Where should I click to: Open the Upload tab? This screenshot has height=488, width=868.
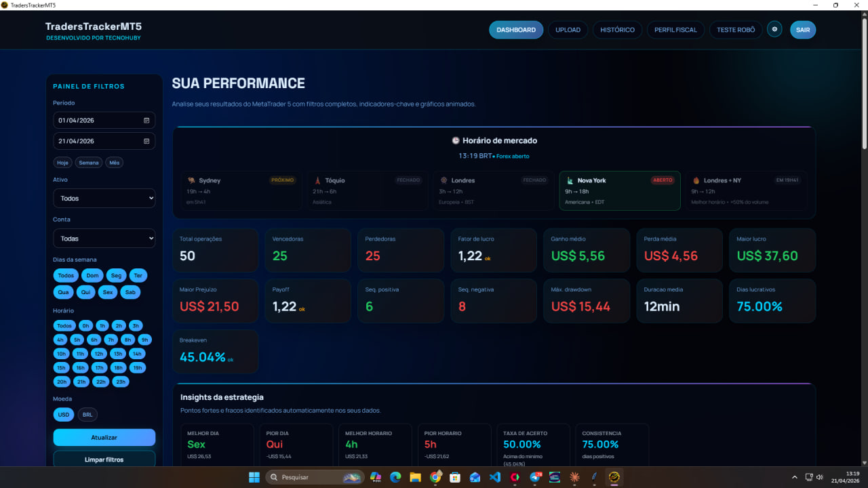pos(568,30)
